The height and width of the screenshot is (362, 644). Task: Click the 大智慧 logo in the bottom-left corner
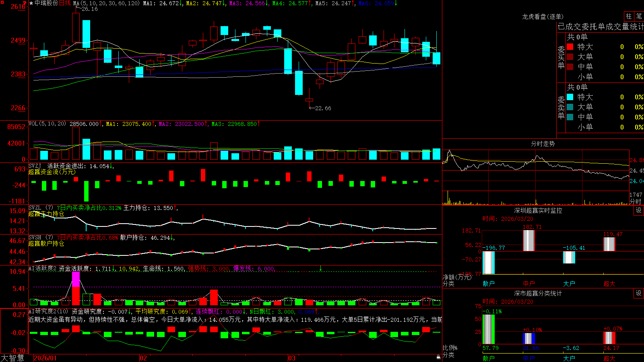pyautogui.click(x=12, y=358)
